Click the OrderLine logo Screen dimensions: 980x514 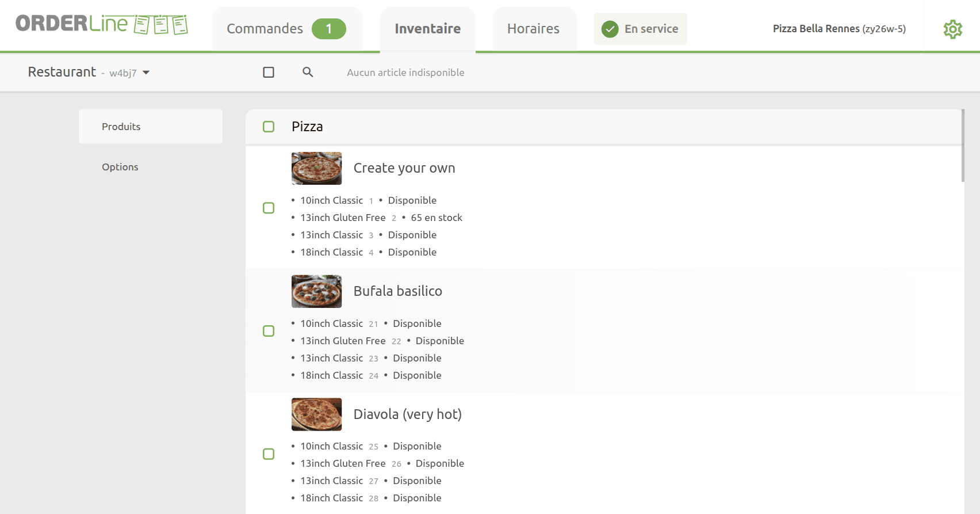coord(102,24)
